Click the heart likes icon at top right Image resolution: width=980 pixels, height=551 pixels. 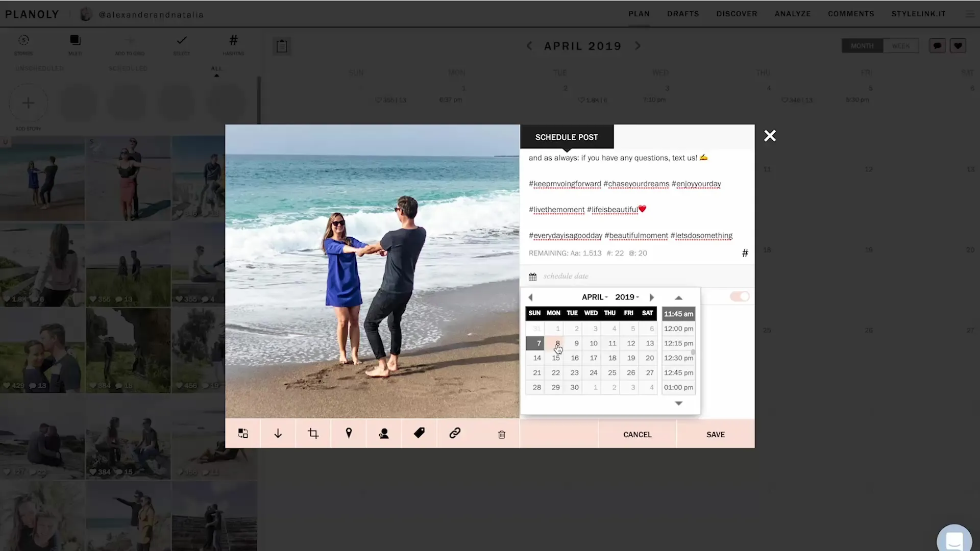(x=958, y=46)
